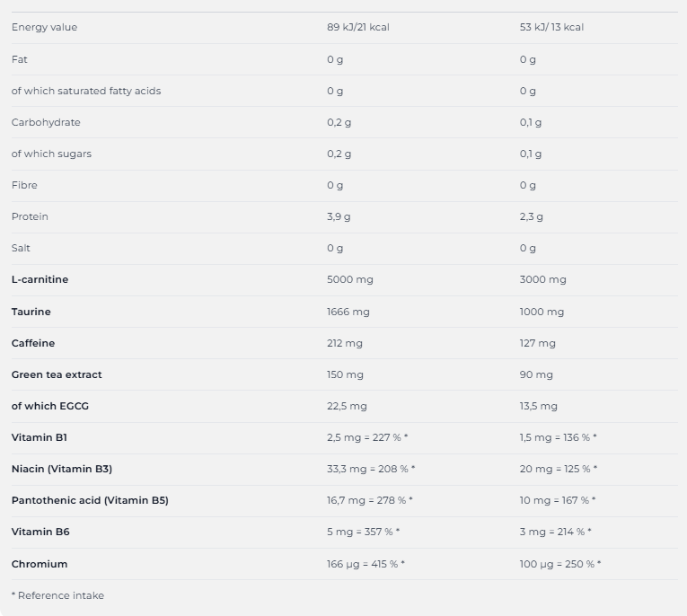Select the Pantothenic acid (Vitamin B5) label
This screenshot has width=687, height=616.
point(90,500)
